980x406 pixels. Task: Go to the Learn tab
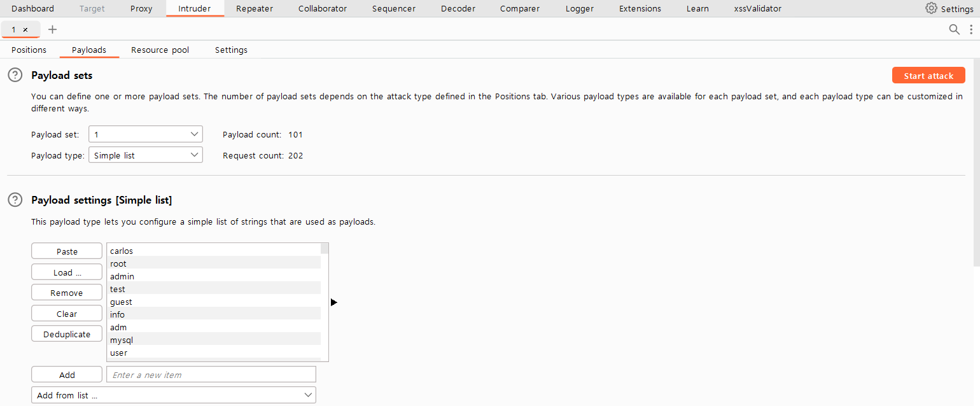697,8
